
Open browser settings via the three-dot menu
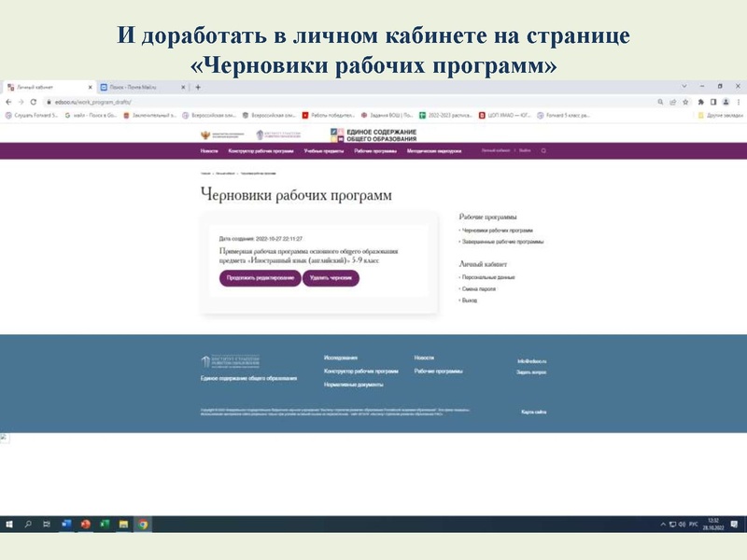[739, 97]
